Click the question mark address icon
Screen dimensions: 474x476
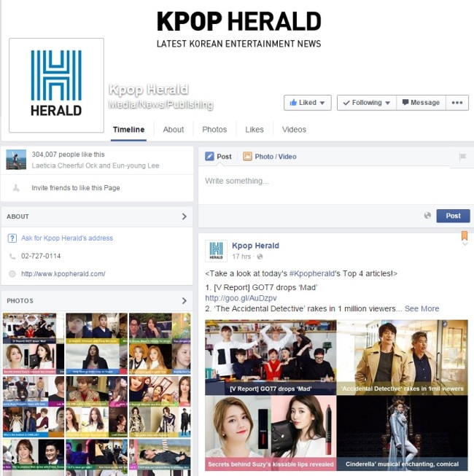12,238
